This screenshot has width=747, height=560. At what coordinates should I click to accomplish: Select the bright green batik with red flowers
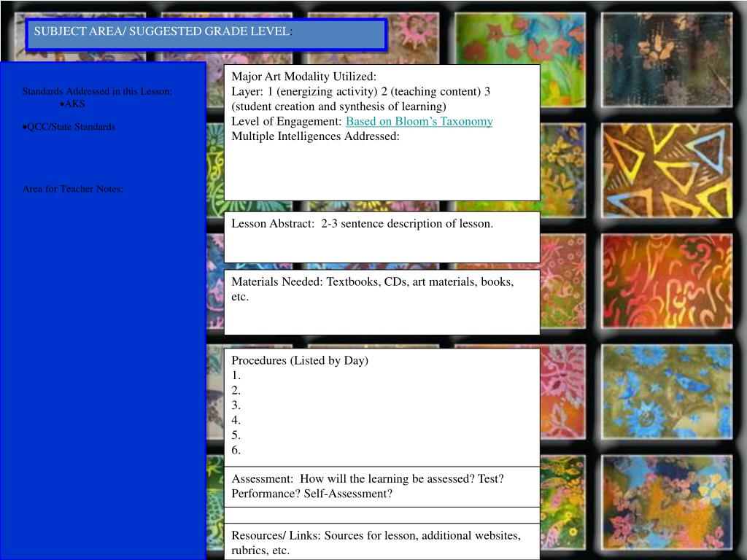(x=520, y=39)
